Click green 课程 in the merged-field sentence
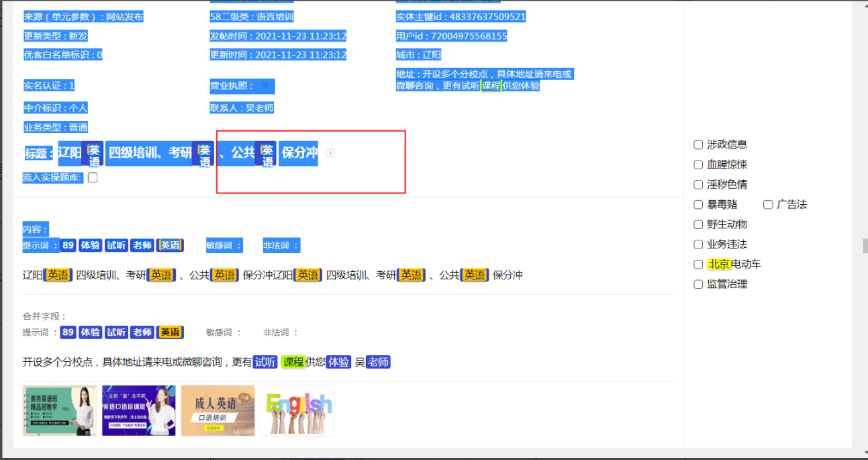Screen dimensions: 868x460 [293, 363]
